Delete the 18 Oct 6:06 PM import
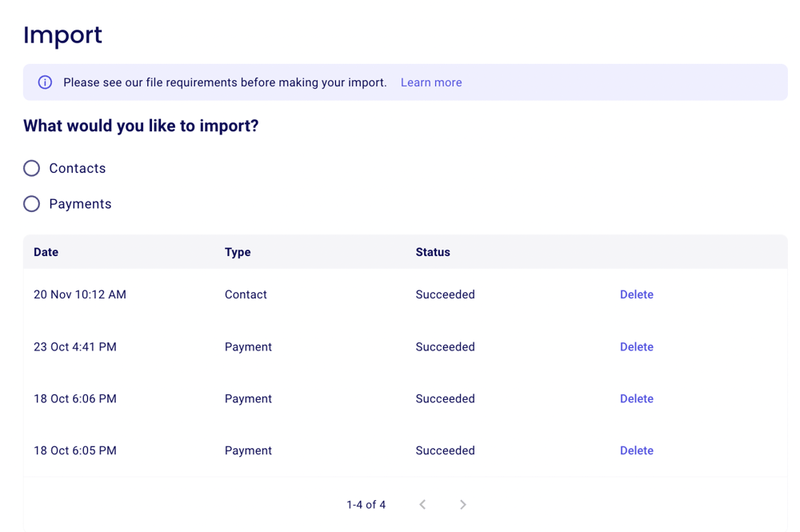Viewport: 800px width, 532px height. [636, 398]
